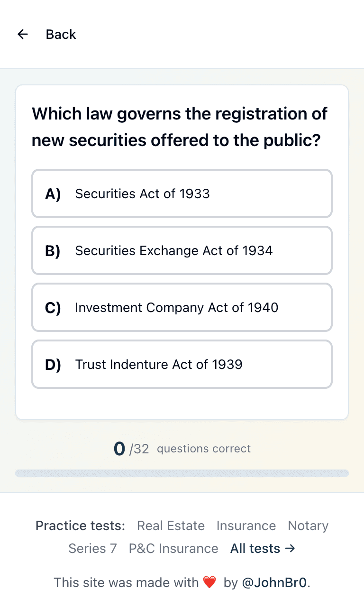Click the question heading text

click(180, 127)
